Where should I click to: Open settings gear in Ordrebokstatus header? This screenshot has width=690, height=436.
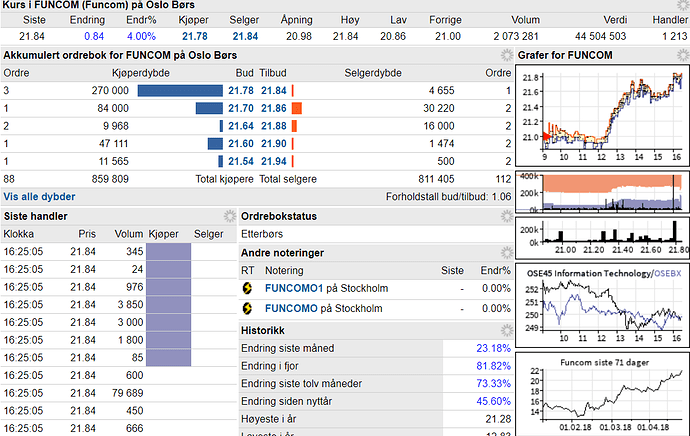506,216
